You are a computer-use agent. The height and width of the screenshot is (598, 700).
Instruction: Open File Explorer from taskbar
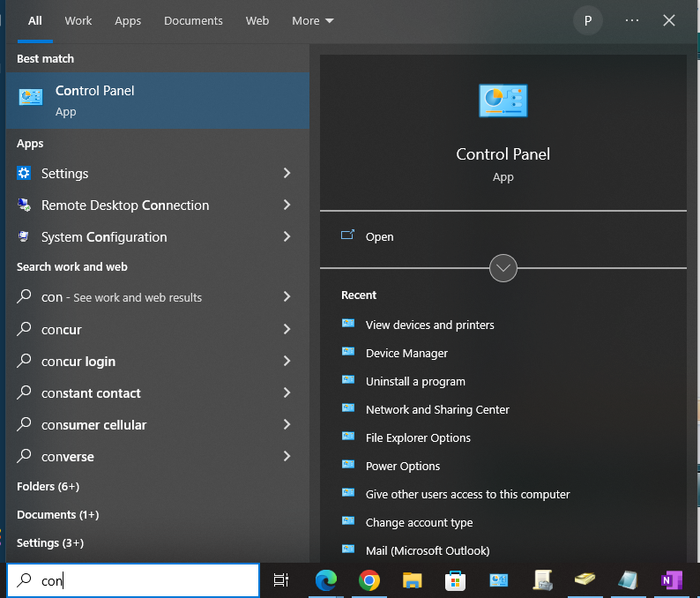(x=412, y=580)
